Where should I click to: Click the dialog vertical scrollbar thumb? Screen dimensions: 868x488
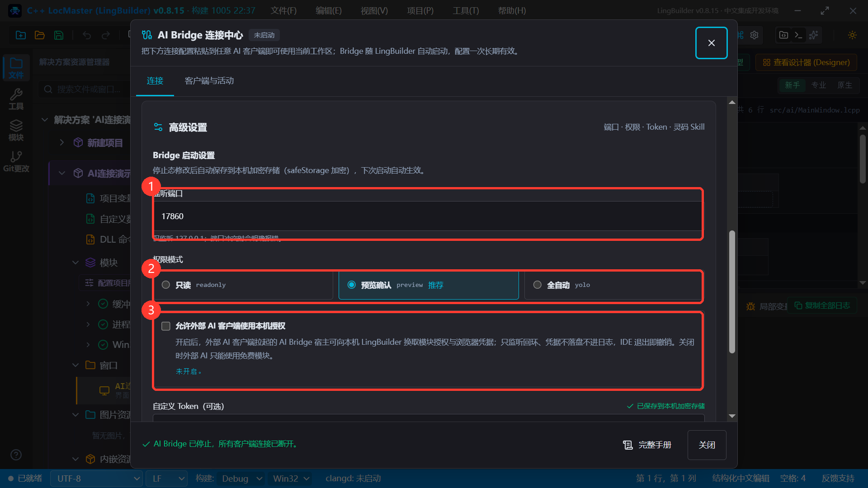pos(732,292)
